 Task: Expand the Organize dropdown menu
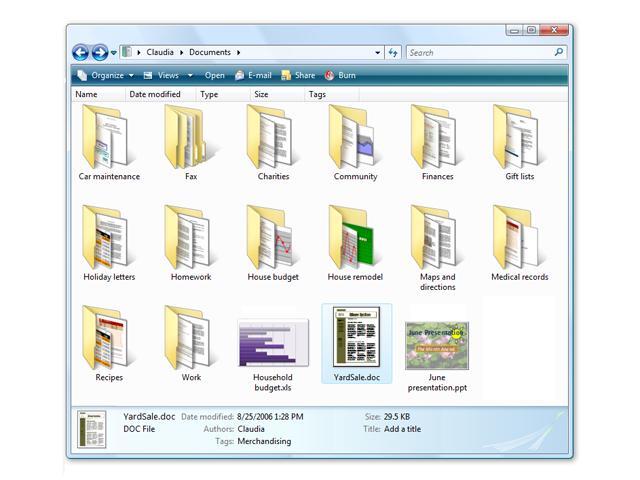click(104, 75)
